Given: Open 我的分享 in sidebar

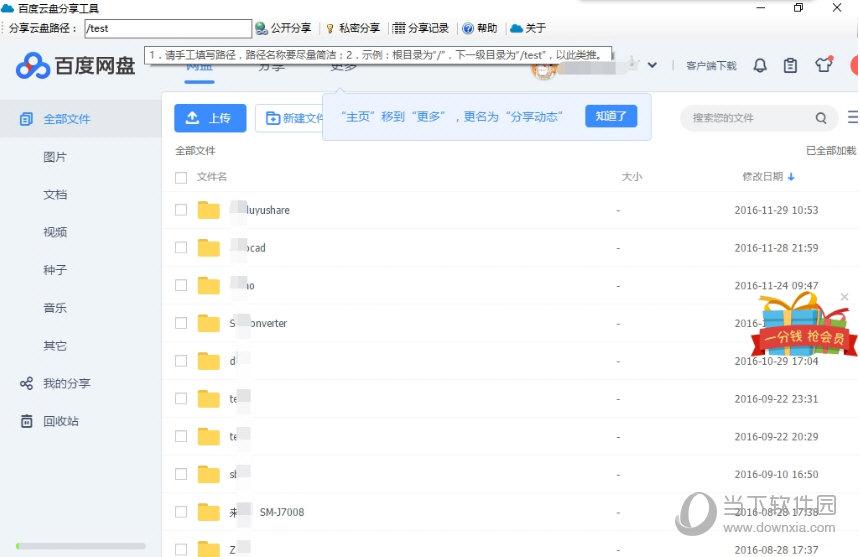Looking at the screenshot, I should [55, 383].
